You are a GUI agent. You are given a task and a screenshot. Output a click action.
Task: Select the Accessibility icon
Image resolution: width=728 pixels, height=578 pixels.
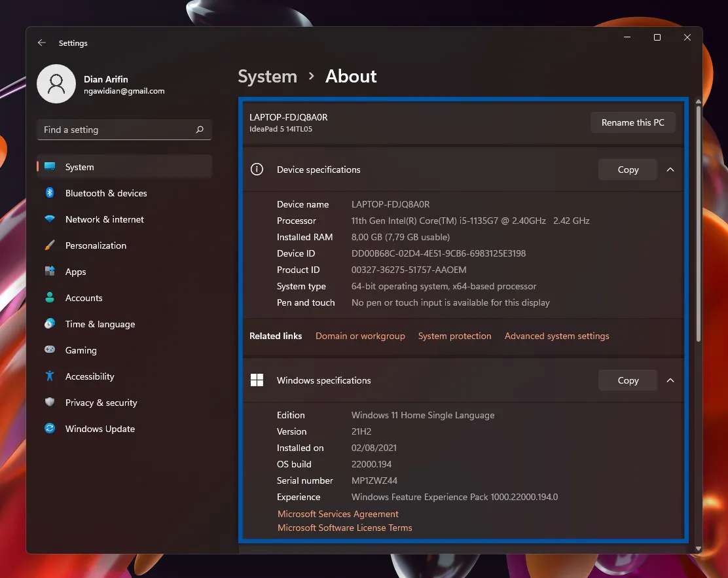[50, 376]
